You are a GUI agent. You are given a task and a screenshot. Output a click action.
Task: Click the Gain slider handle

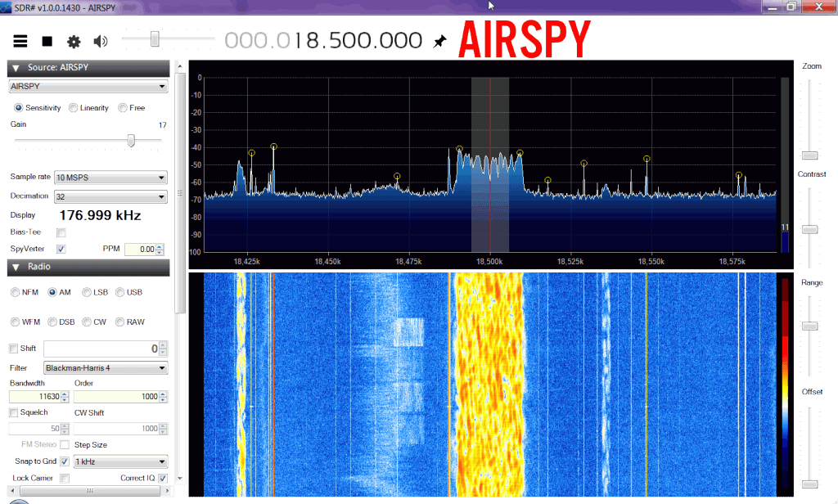coord(130,142)
